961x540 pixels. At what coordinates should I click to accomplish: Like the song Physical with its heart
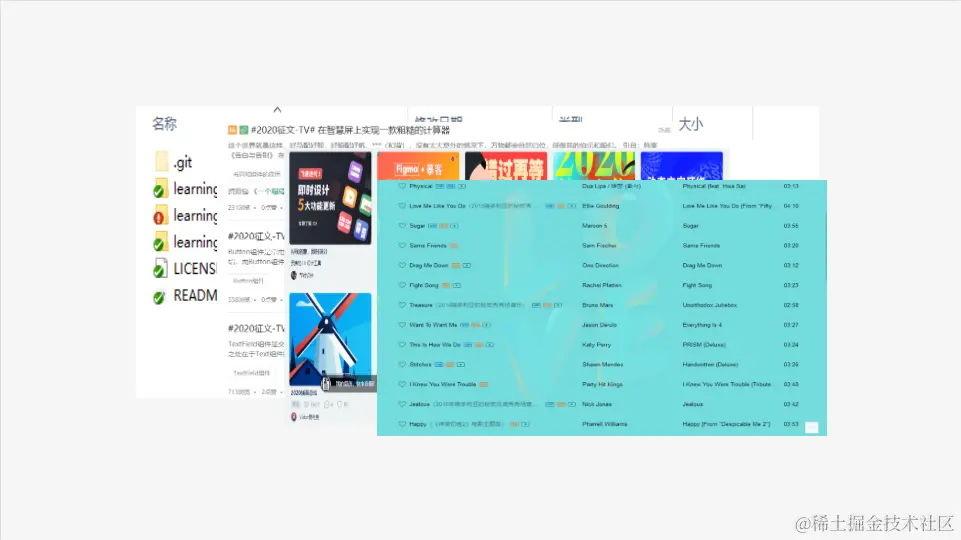coord(402,186)
